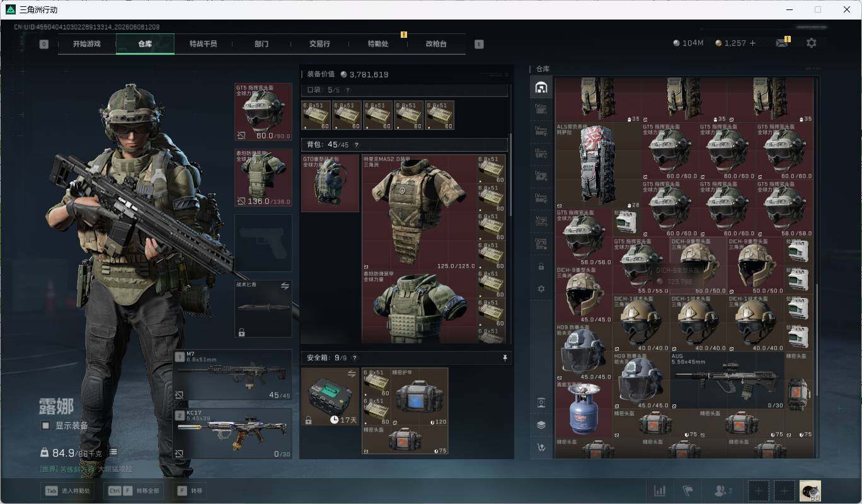Select the 战术匕首 knife slot
This screenshot has width=862, height=504.
pos(263,309)
